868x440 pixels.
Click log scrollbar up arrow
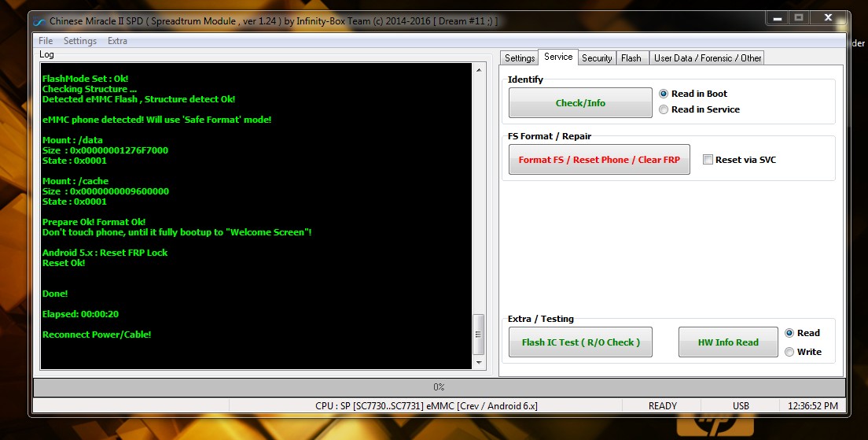pyautogui.click(x=478, y=70)
